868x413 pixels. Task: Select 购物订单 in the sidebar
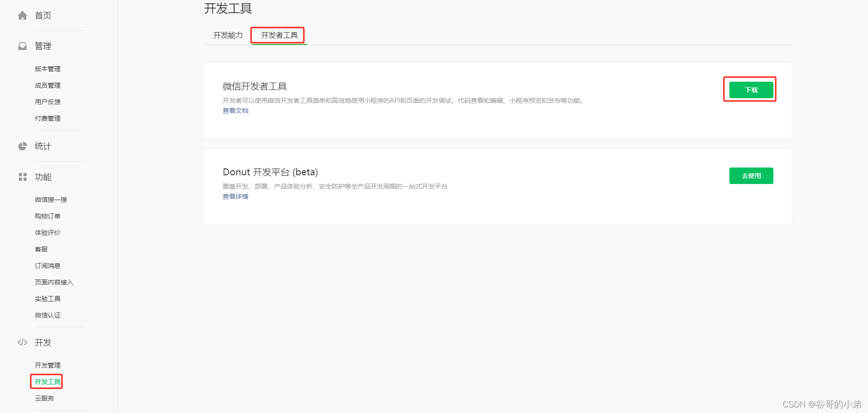click(x=48, y=216)
